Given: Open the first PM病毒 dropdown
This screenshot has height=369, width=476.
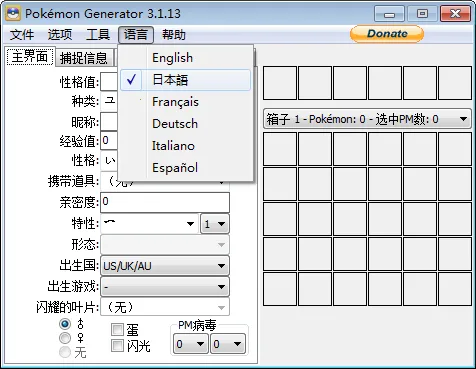Looking at the screenshot, I should [x=190, y=344].
